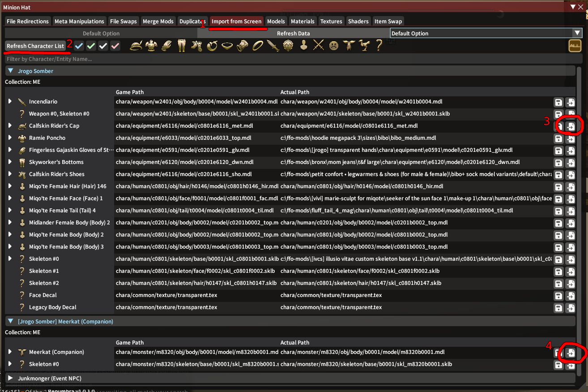The image size is (588, 392).
Task: Expand the Junkmonger (Event NPC) section
Action: [11, 378]
